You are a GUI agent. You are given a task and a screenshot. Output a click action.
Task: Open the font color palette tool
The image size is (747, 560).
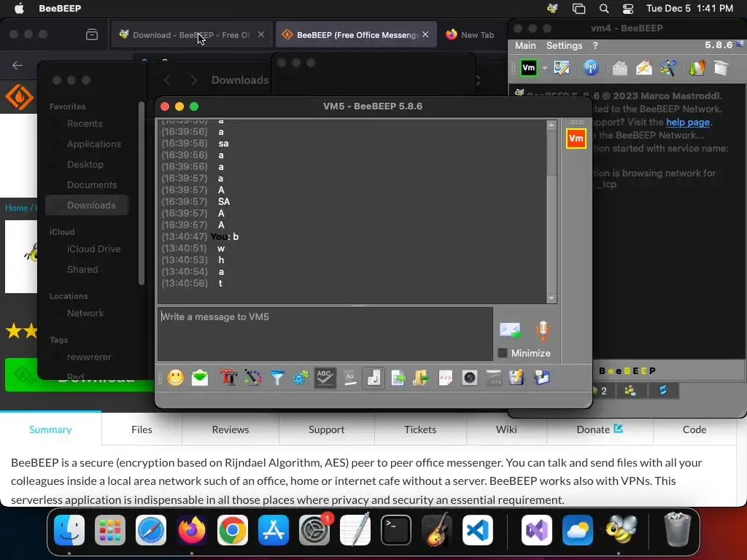pos(253,378)
